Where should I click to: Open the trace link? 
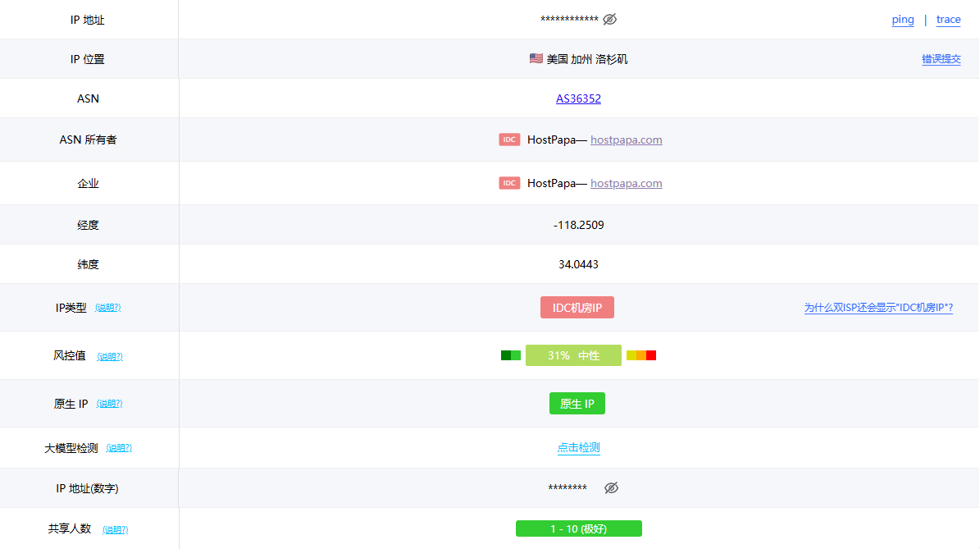tap(948, 20)
